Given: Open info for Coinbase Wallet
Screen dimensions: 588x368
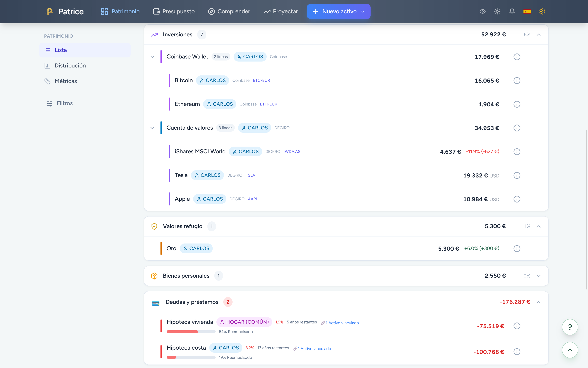Looking at the screenshot, I should (517, 57).
